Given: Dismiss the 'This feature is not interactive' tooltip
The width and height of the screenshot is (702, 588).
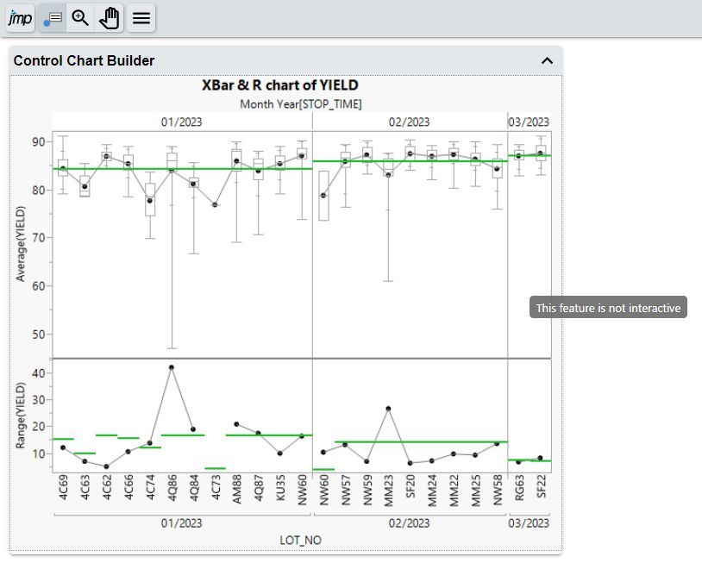Looking at the screenshot, I should 607,306.
